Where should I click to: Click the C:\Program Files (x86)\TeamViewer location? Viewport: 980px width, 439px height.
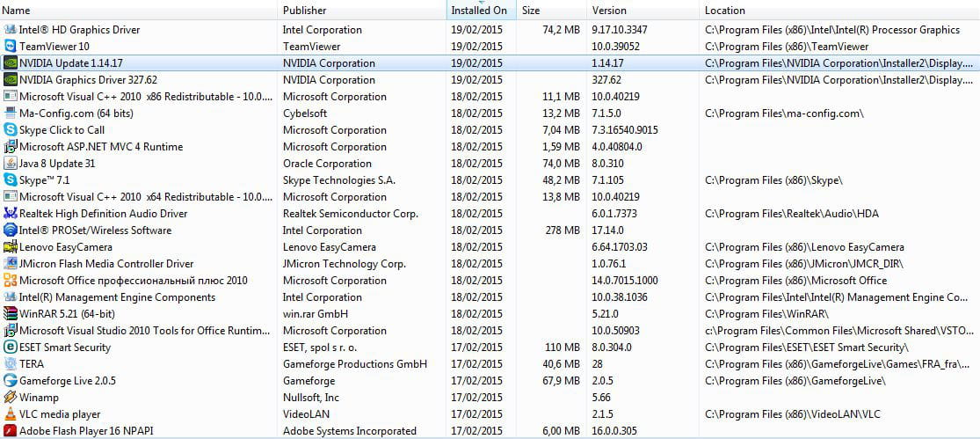click(787, 47)
